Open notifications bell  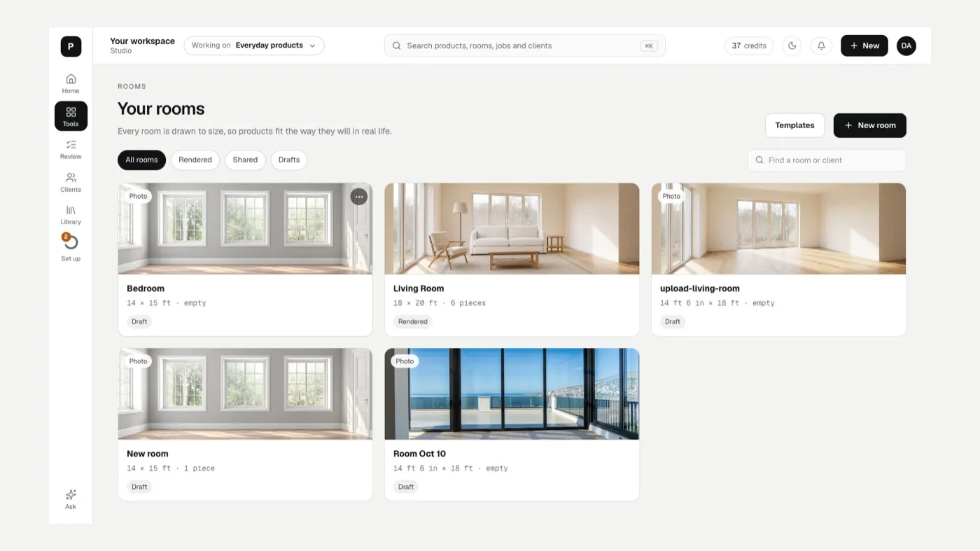tap(821, 46)
